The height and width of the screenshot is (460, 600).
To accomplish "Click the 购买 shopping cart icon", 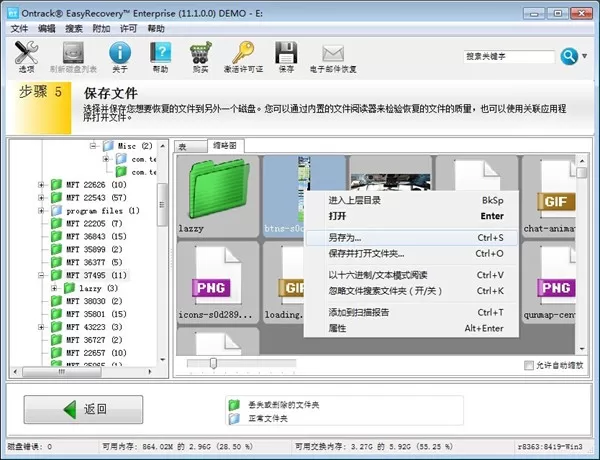I will click(x=201, y=53).
